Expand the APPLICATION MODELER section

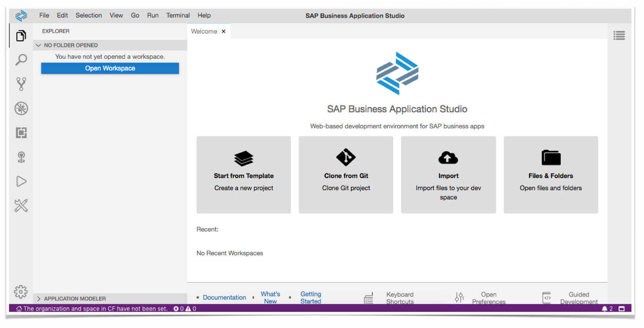tap(110, 299)
